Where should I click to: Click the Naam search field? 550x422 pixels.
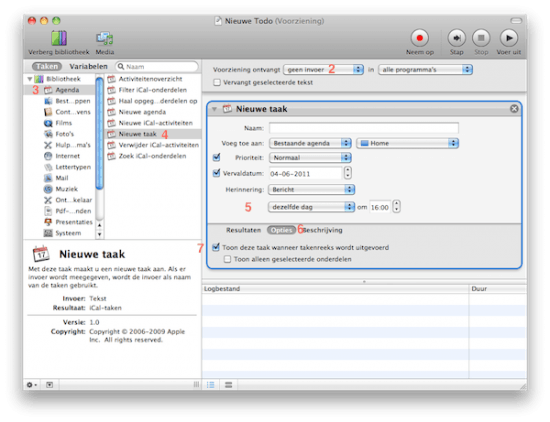pyautogui.click(x=157, y=66)
